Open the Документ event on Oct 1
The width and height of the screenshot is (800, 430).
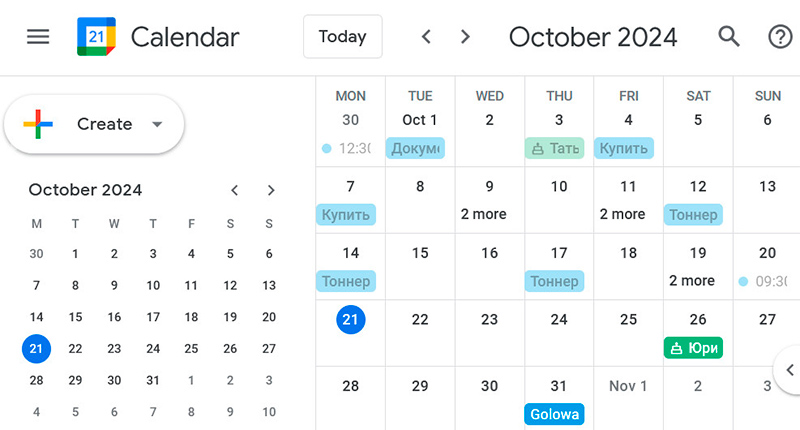(415, 148)
